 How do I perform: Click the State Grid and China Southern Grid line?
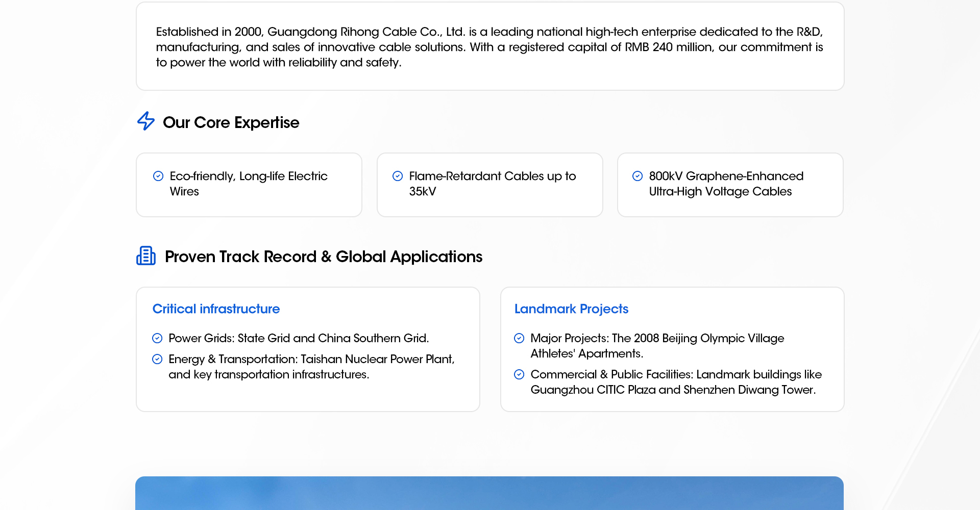tap(299, 338)
